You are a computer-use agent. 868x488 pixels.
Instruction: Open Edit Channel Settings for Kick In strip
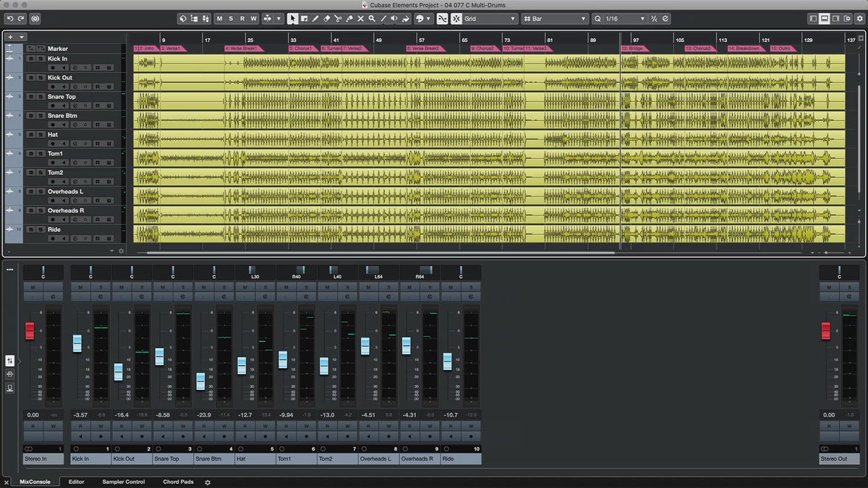tap(101, 296)
